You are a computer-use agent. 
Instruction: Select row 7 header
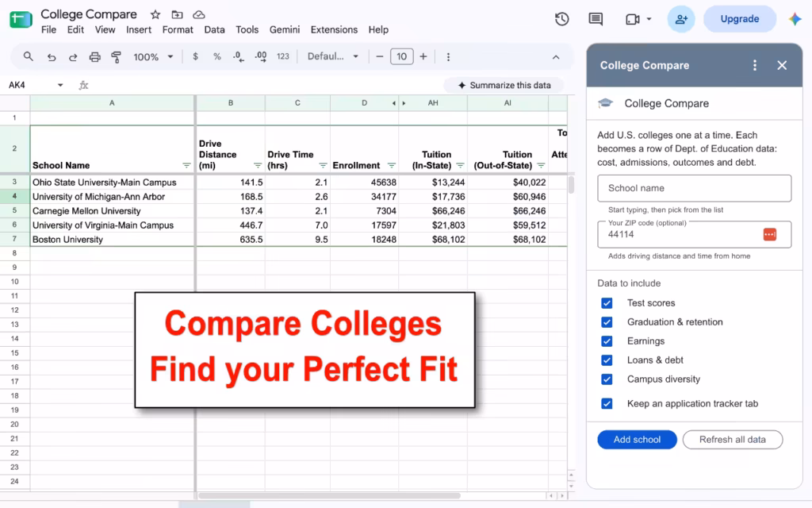(x=14, y=239)
